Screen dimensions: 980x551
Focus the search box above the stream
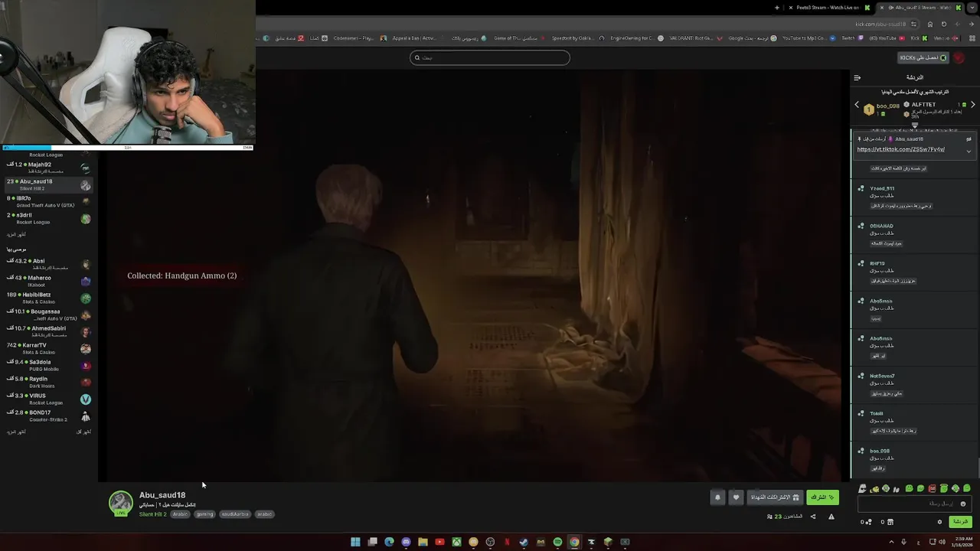click(x=490, y=57)
